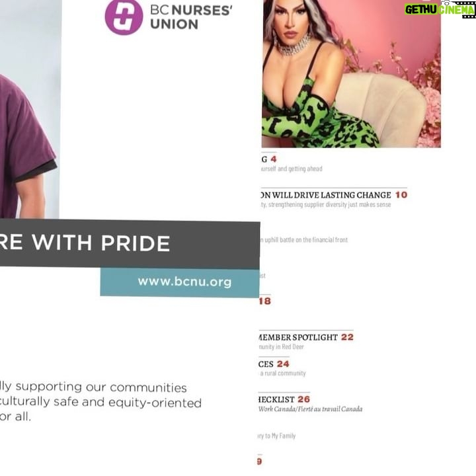Click the BC Nurses' Union purple logo icon
476x476 pixels.
coord(124,17)
